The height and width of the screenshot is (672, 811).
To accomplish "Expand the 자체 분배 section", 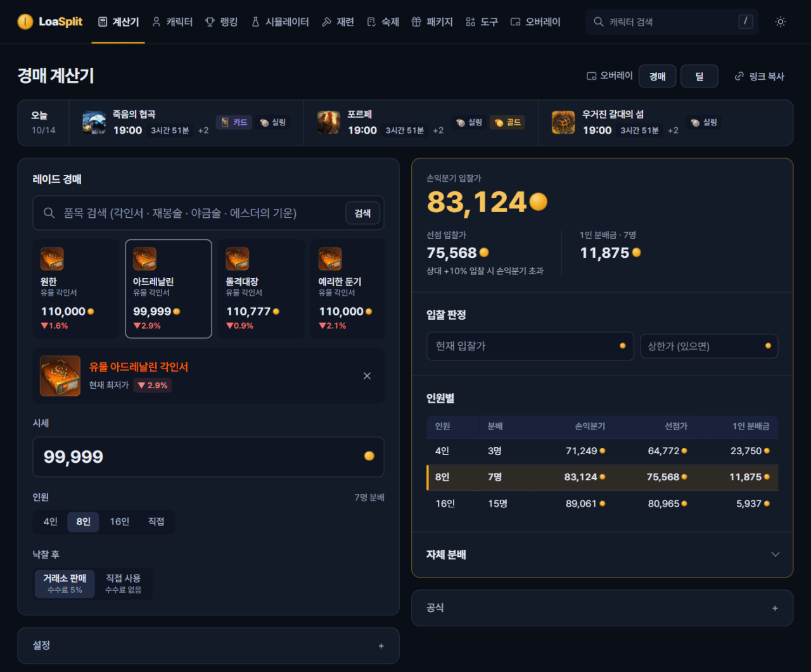I will (x=603, y=554).
